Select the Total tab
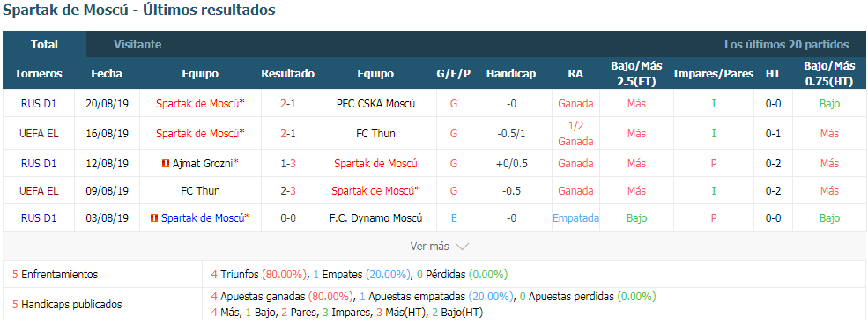Screen dimensions: 868x324 (x=44, y=45)
